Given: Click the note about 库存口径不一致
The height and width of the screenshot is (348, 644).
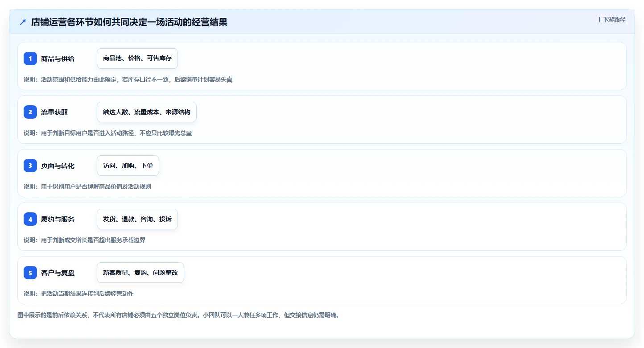Looking at the screenshot, I should [x=128, y=79].
